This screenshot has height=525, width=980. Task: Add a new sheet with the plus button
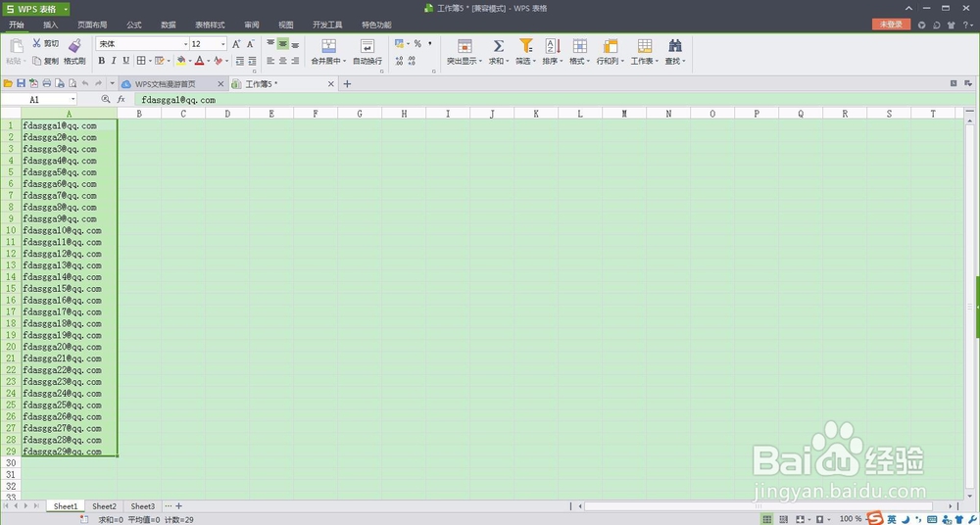point(178,506)
